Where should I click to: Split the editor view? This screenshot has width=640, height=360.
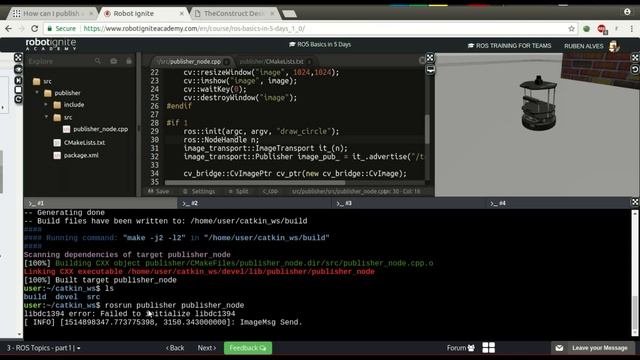[238, 191]
